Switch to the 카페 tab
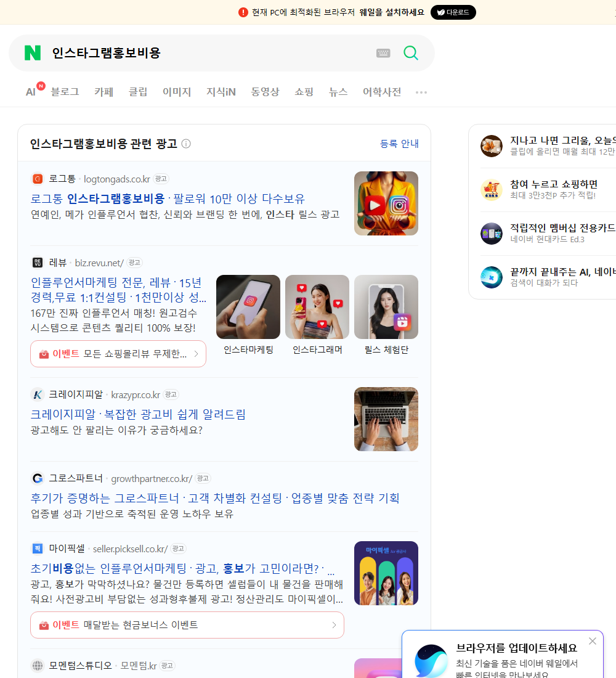This screenshot has height=678, width=616. click(103, 92)
